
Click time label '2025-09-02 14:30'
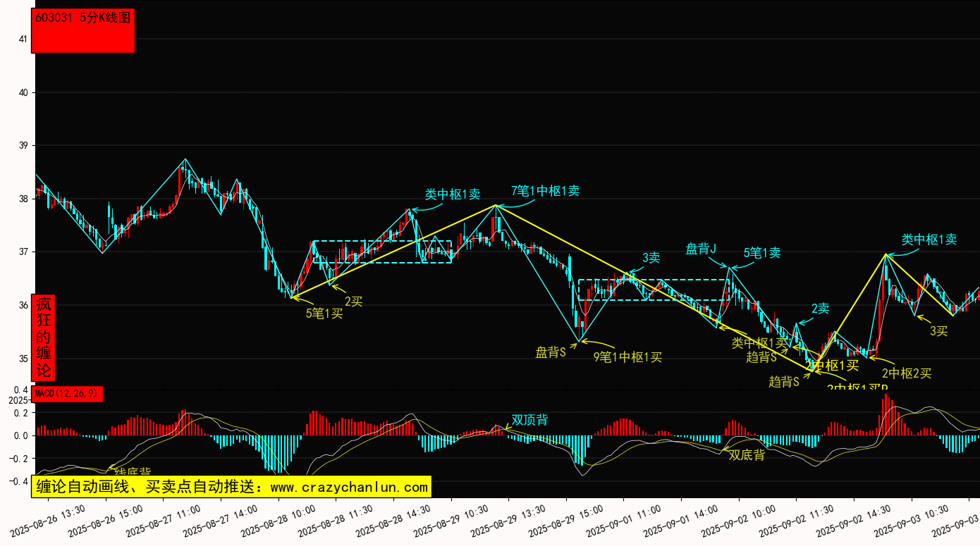[x=855, y=519]
